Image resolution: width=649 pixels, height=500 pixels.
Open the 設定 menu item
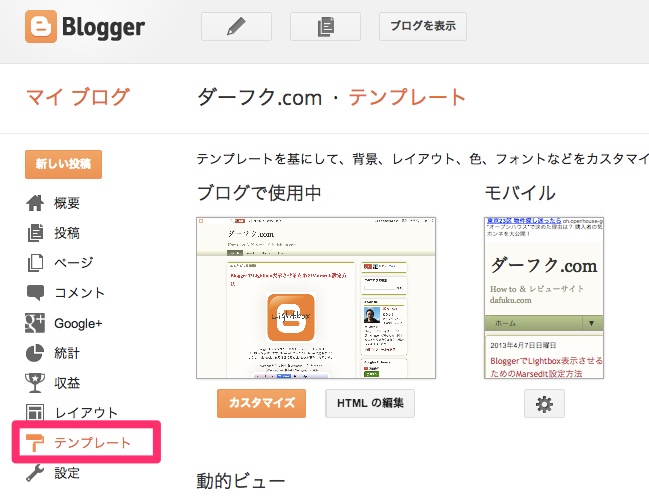tap(67, 473)
